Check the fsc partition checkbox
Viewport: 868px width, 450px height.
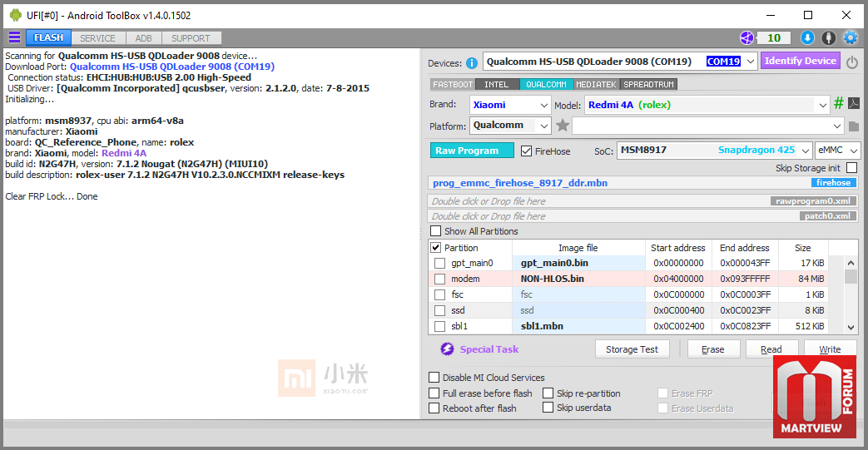[439, 294]
